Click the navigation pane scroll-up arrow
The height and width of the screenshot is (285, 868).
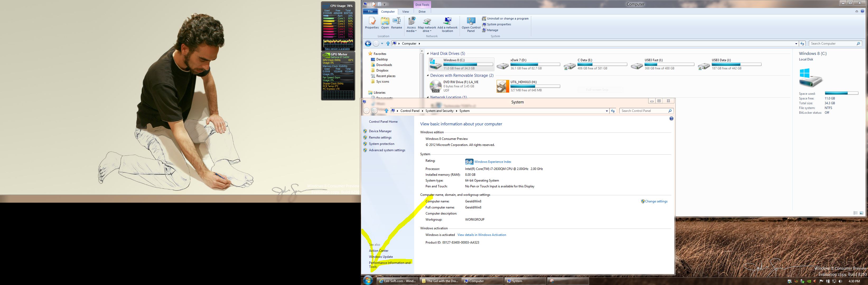(x=422, y=51)
